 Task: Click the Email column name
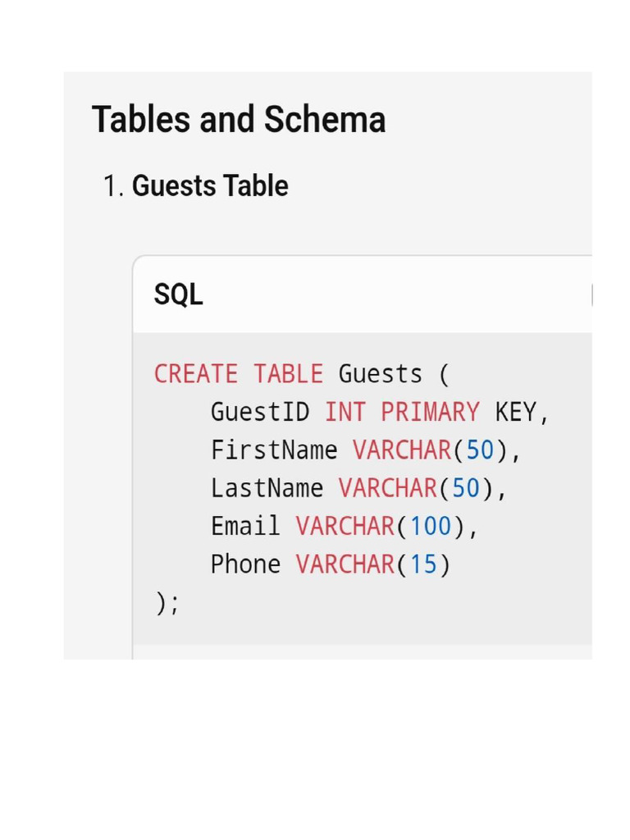pyautogui.click(x=245, y=526)
